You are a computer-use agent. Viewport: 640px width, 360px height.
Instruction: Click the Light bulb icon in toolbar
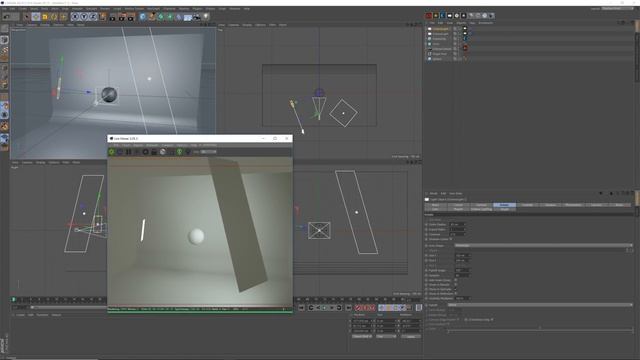tap(206, 17)
